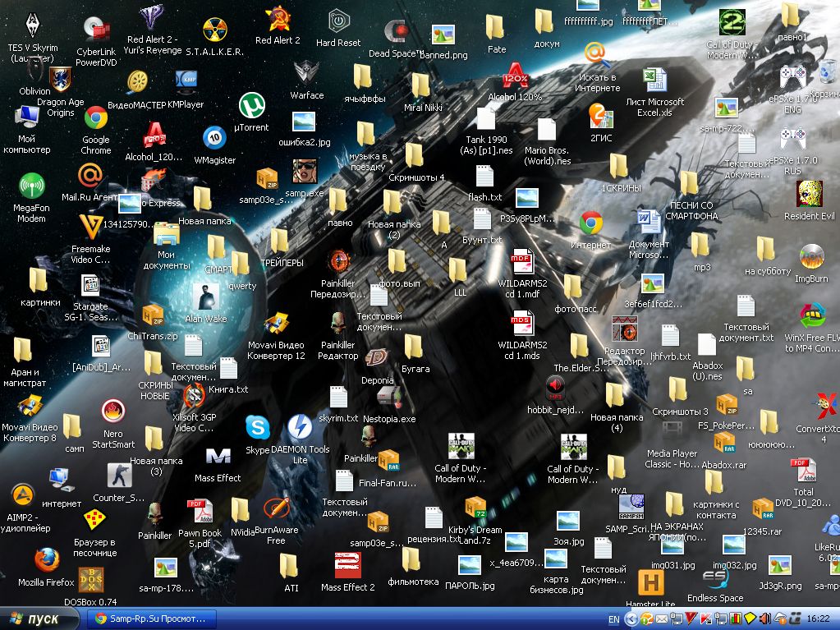
Task: Click the samp.exe icon
Action: [305, 172]
